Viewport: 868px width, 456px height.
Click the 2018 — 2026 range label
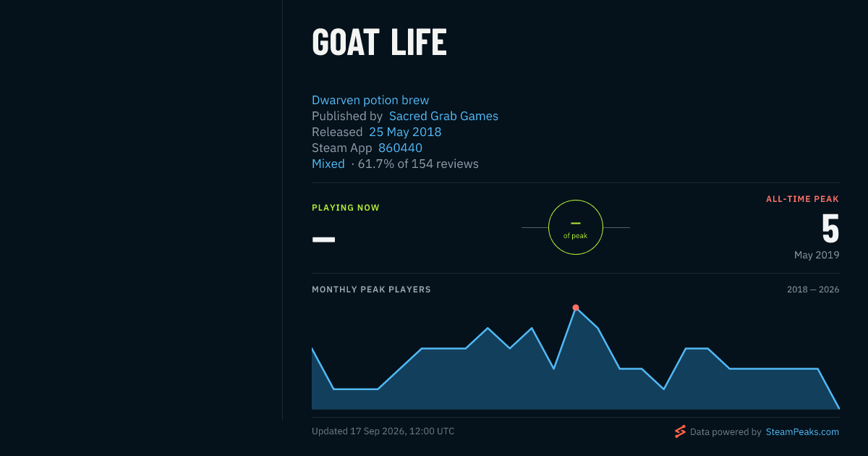point(813,290)
